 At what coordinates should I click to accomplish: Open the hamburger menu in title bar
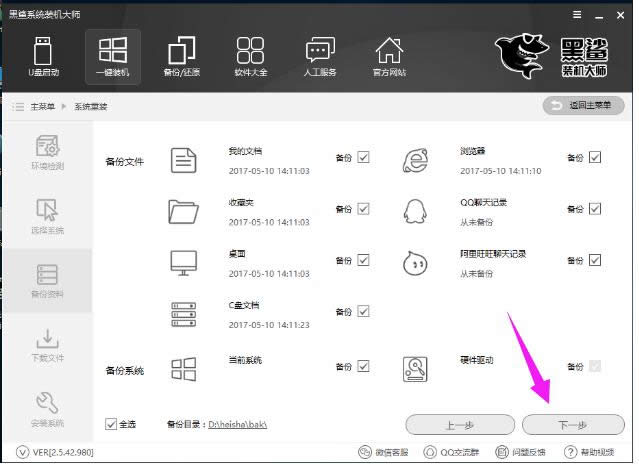pos(577,15)
